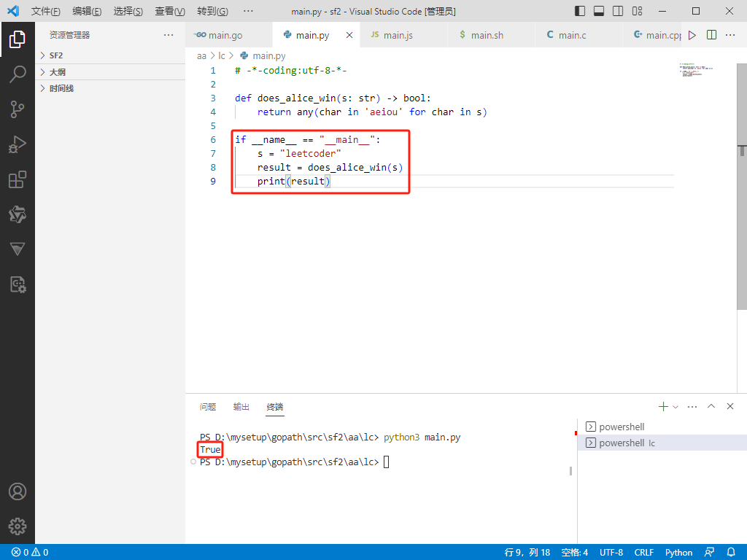This screenshot has width=747, height=560.
Task: Switch to the main.c tab
Action: 578,35
